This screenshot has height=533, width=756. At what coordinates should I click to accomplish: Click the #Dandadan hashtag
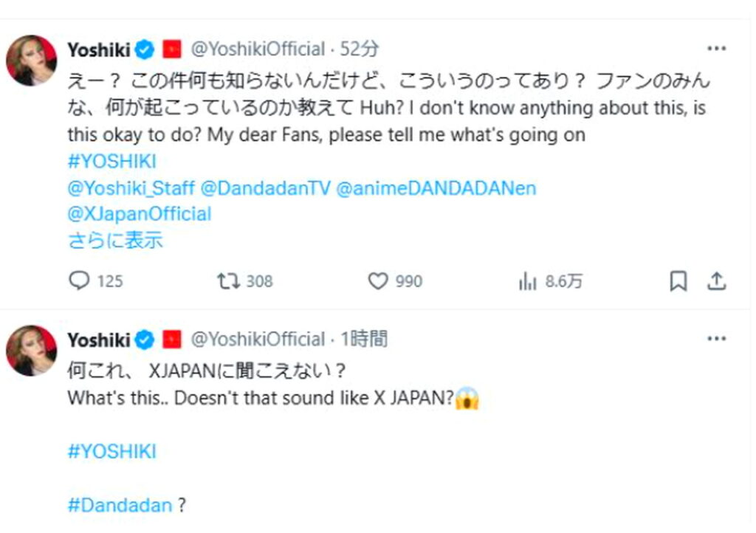(x=120, y=505)
